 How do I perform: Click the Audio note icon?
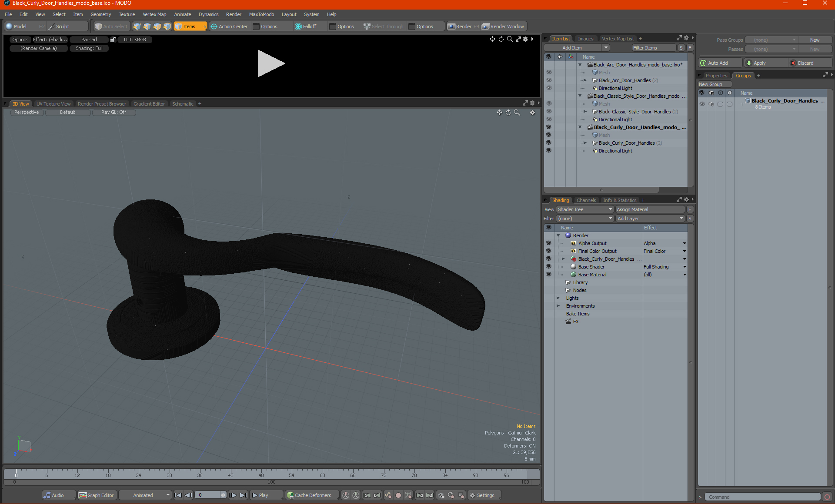click(47, 495)
